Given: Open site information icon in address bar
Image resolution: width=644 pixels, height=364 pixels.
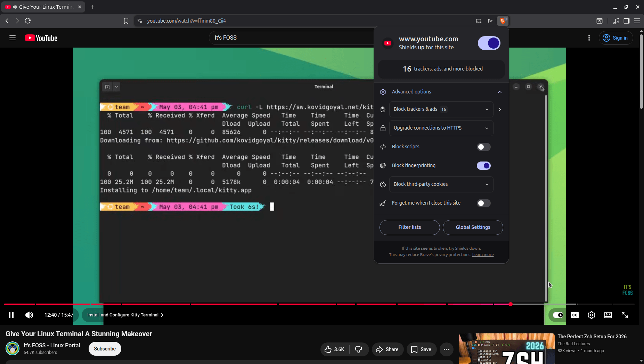Looking at the screenshot, I should point(140,21).
